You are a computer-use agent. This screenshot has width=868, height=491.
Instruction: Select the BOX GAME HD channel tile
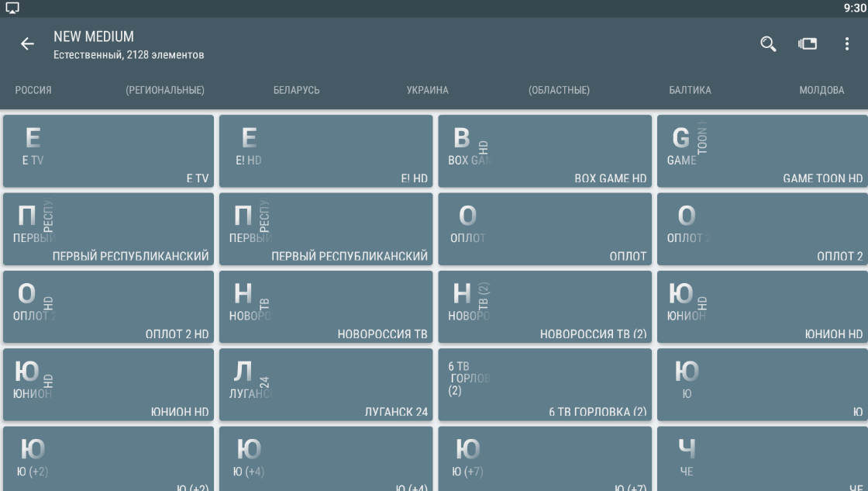pyautogui.click(x=545, y=150)
